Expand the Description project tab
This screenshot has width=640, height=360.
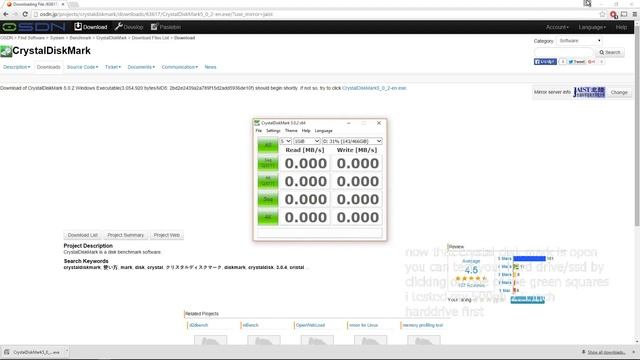16,67
